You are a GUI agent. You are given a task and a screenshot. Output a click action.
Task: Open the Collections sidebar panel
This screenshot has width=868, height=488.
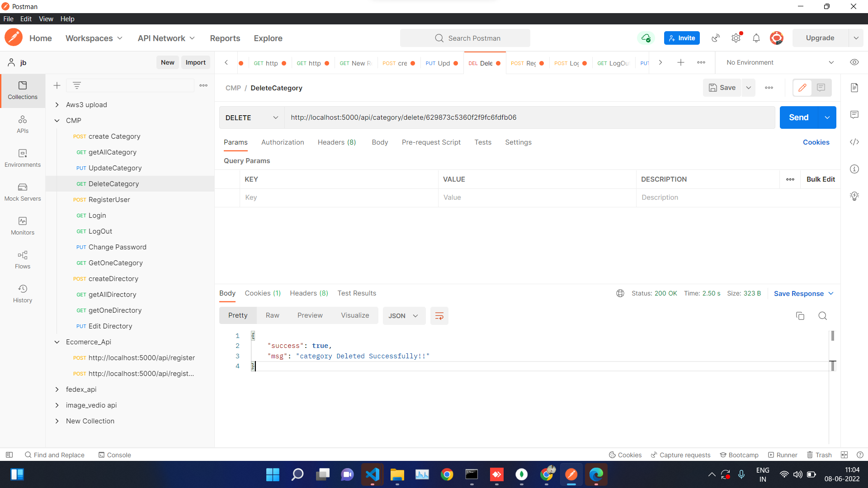(x=23, y=90)
